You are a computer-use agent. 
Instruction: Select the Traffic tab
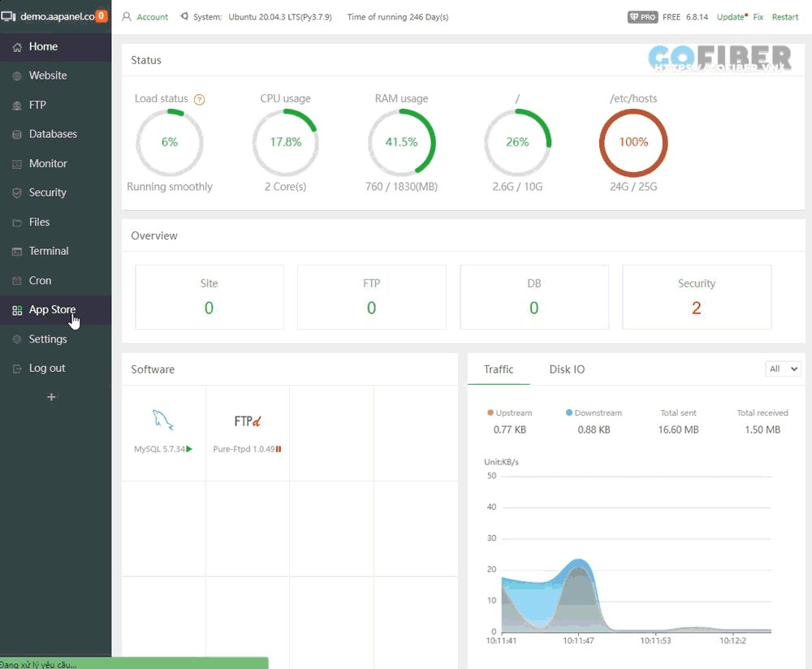499,369
